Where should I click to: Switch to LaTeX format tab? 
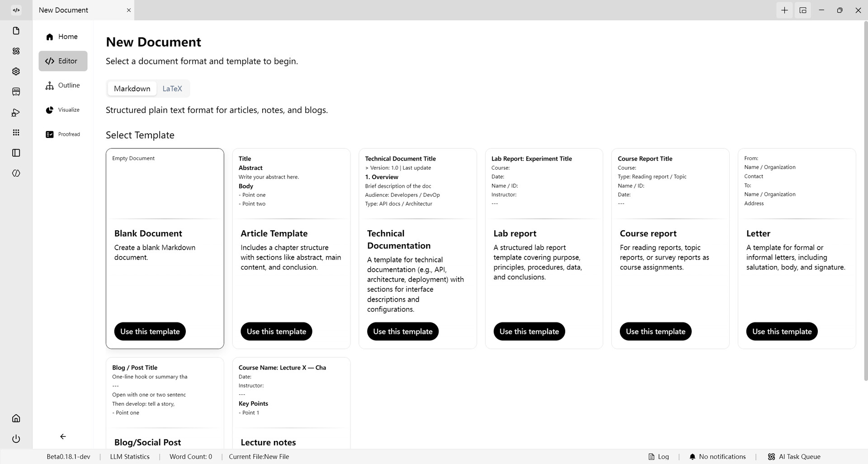(x=172, y=89)
